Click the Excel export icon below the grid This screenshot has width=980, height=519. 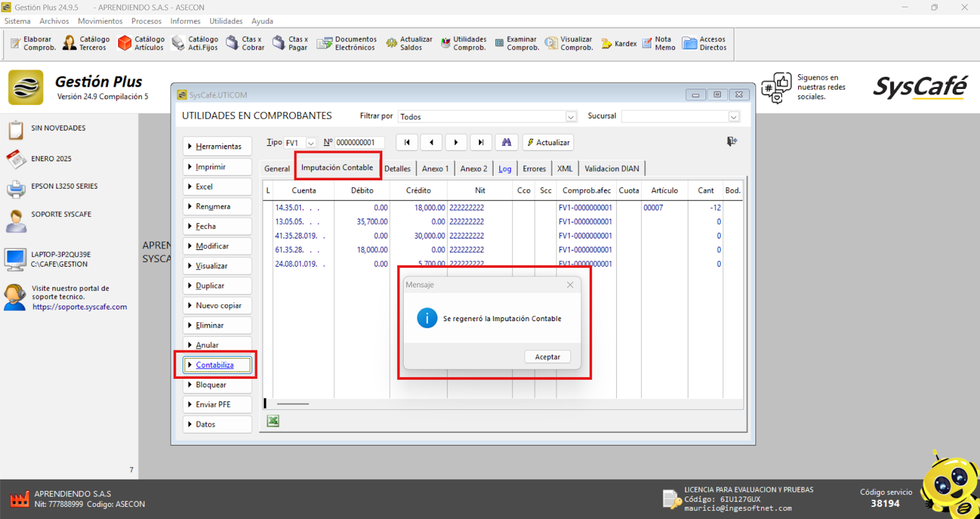pos(273,421)
